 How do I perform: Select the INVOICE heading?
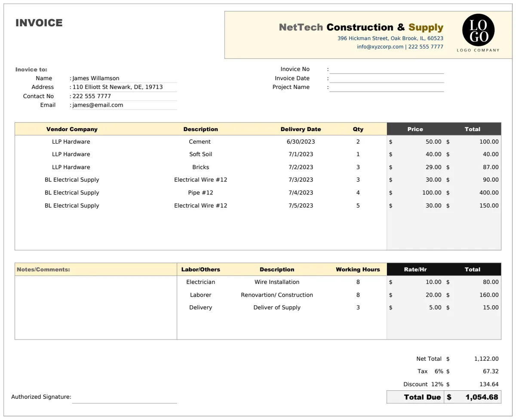39,23
